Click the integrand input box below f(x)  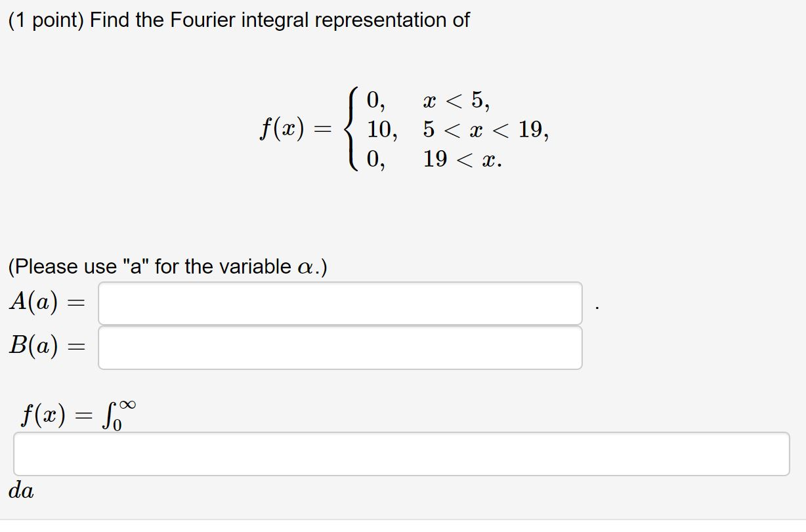[403, 453]
